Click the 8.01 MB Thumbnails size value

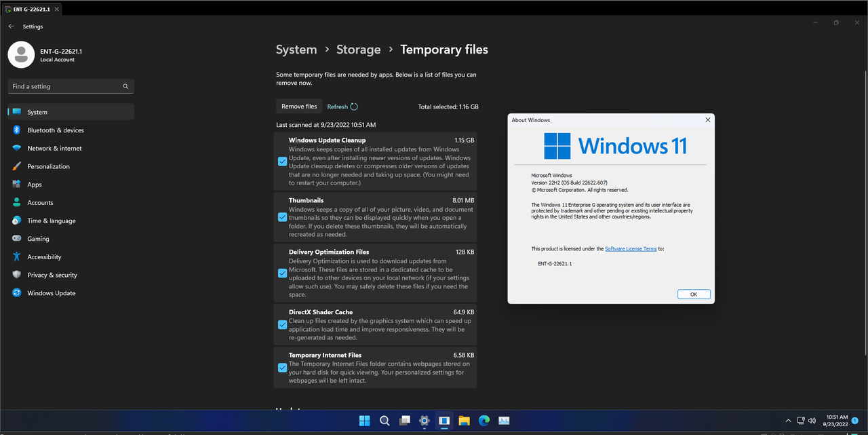click(x=463, y=201)
